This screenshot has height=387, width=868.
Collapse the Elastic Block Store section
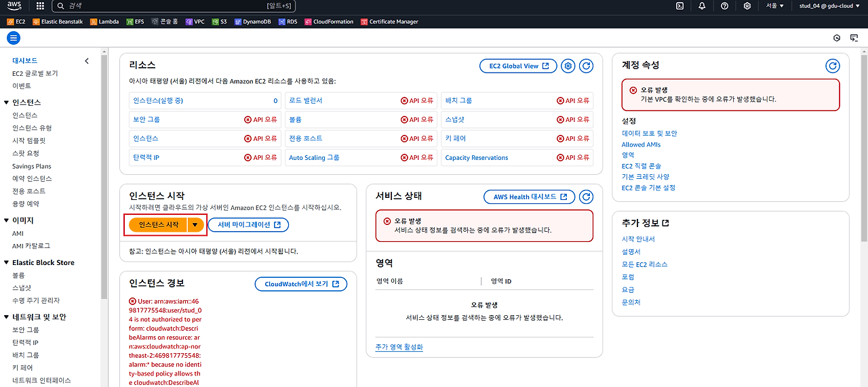(x=7, y=262)
